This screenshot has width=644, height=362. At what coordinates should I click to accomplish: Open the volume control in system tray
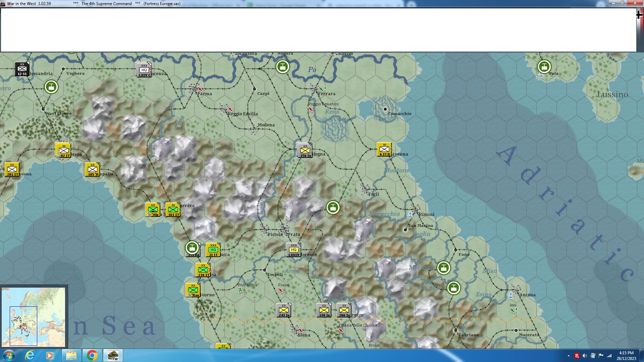point(585,356)
